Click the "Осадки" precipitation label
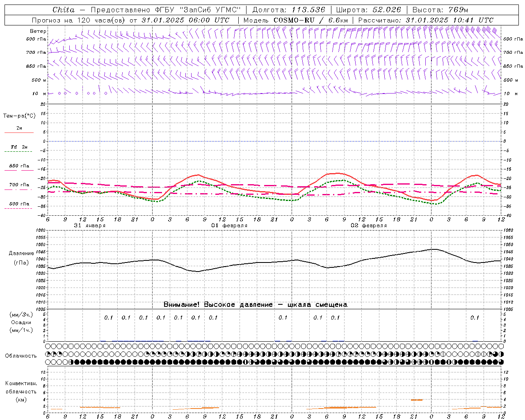This screenshot has width=525, height=420. 21,322
